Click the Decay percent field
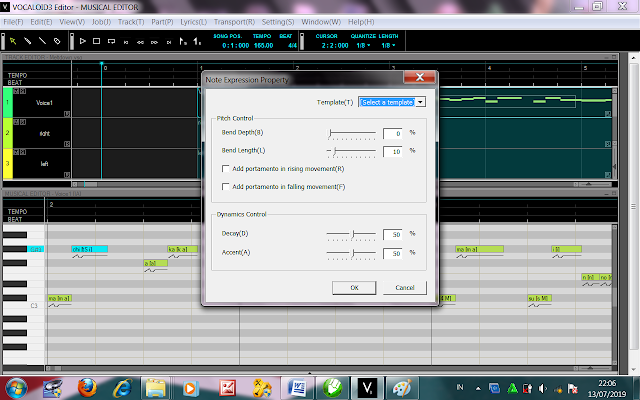640x400 pixels. tap(393, 235)
